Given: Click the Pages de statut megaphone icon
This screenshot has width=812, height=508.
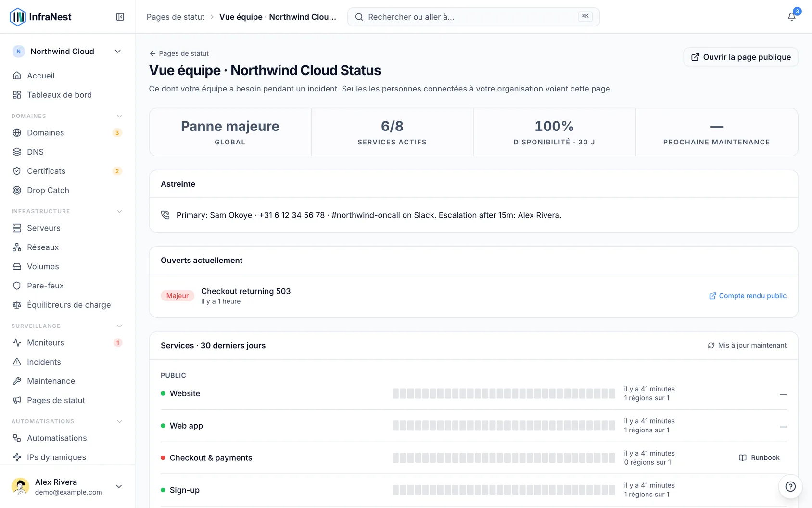Looking at the screenshot, I should (x=17, y=400).
